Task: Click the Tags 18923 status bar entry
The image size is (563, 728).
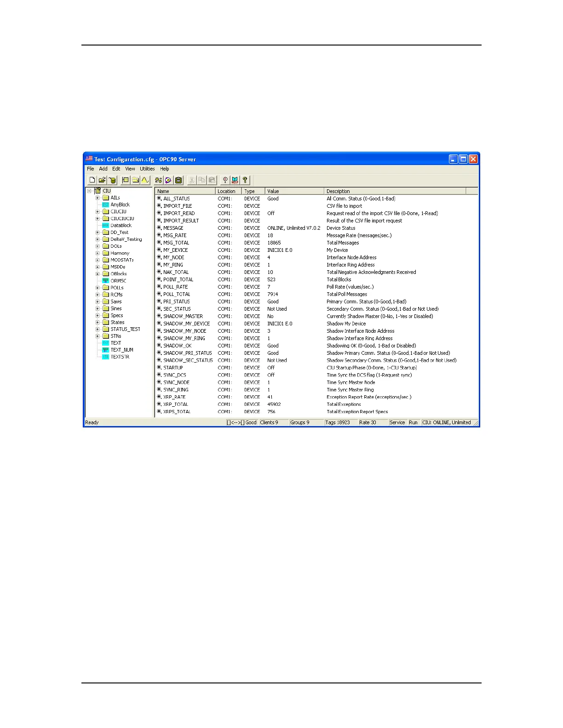Action: (x=341, y=422)
